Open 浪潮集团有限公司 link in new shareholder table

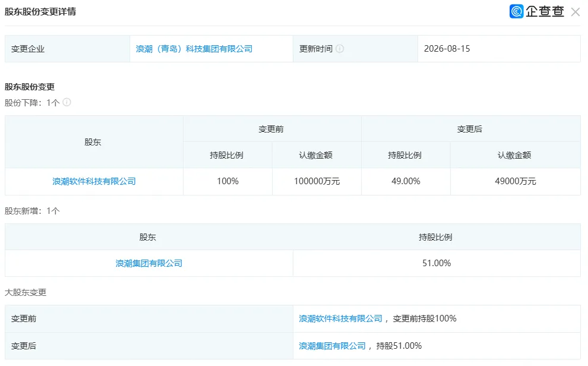pyautogui.click(x=149, y=264)
